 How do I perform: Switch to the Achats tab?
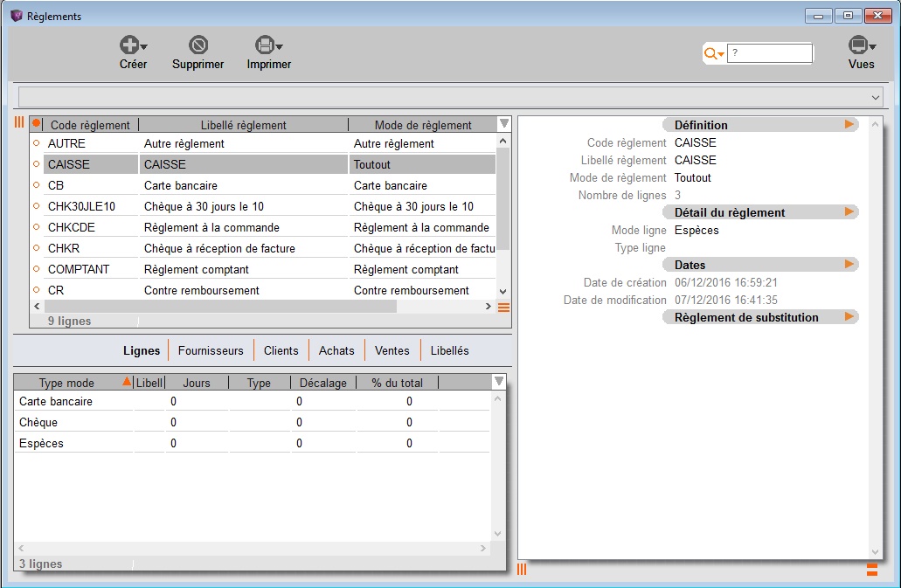(x=336, y=350)
